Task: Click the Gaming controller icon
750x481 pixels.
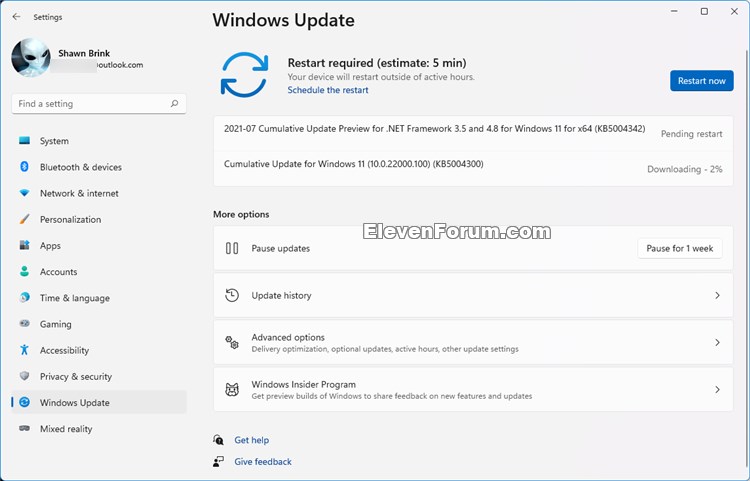Action: point(24,324)
